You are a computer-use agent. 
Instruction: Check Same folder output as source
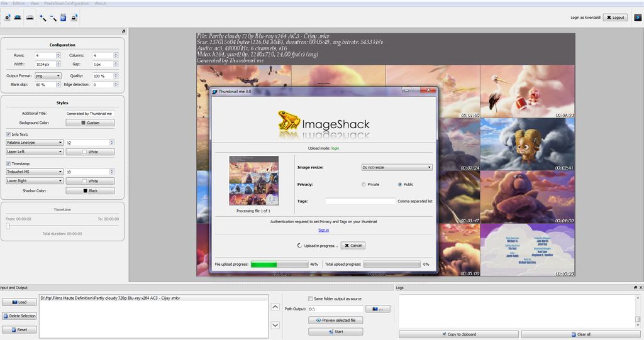point(311,299)
